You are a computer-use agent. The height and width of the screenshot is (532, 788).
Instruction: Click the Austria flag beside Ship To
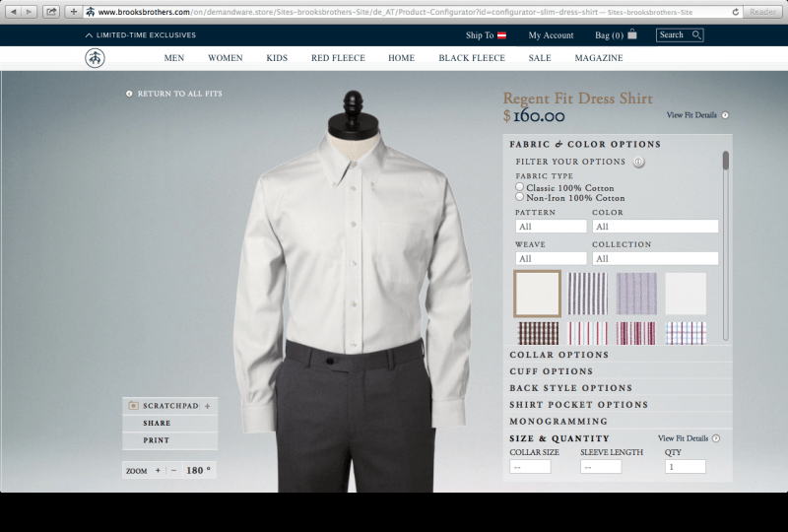(x=501, y=35)
